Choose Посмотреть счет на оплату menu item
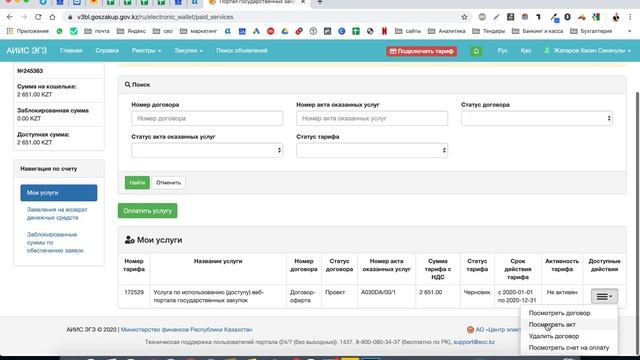The height and width of the screenshot is (360, 640). click(x=569, y=348)
